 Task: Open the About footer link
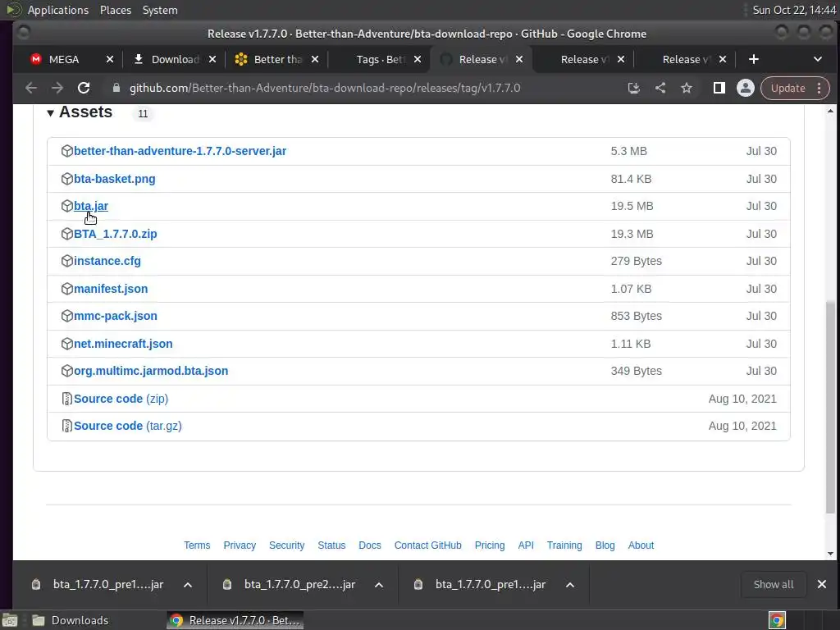pyautogui.click(x=641, y=545)
